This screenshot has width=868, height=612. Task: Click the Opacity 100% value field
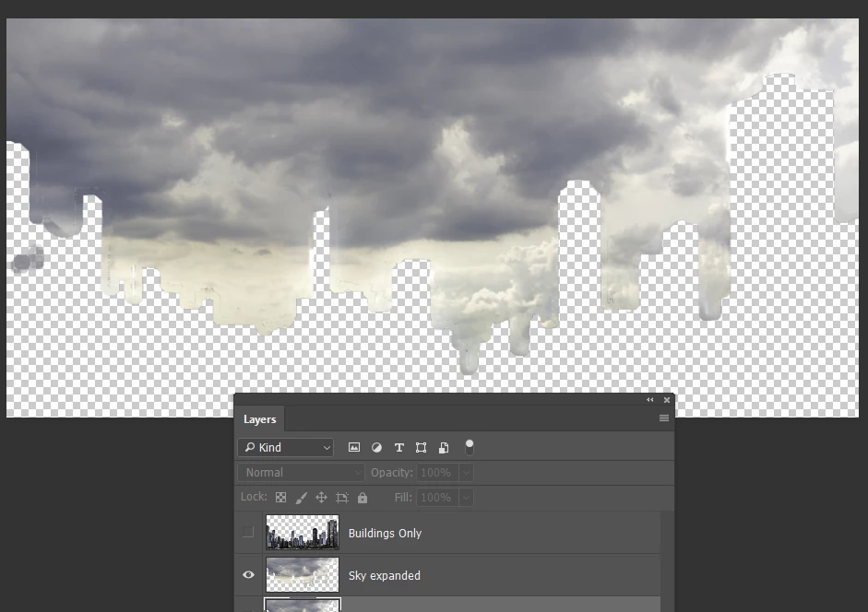[x=438, y=473]
